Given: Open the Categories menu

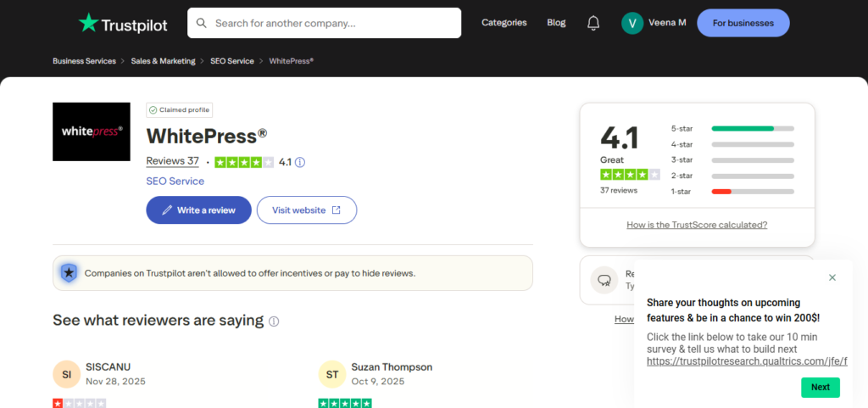Looking at the screenshot, I should 504,23.
